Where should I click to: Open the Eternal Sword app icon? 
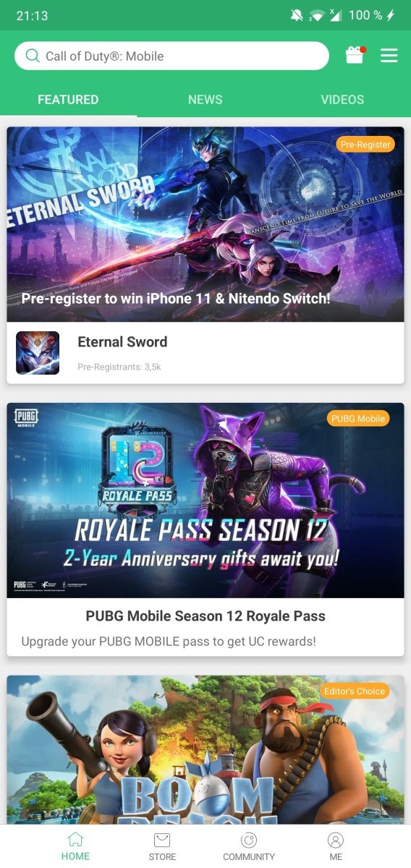coord(38,353)
